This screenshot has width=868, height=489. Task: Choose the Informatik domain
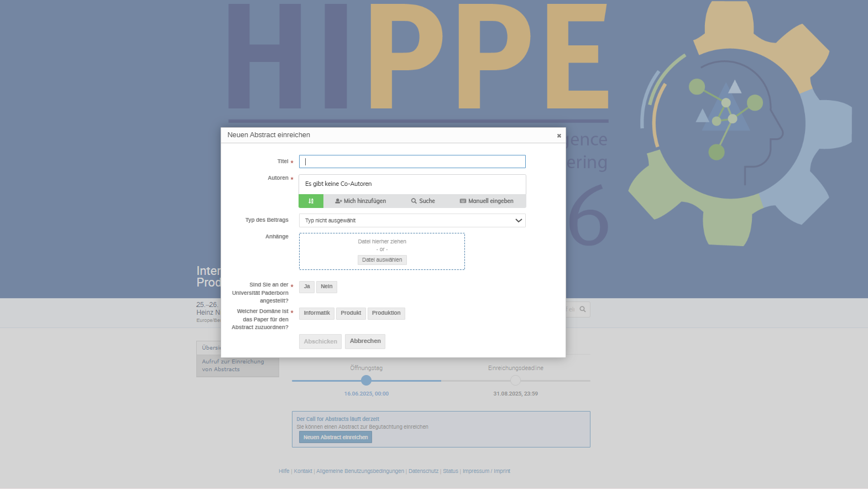click(x=317, y=313)
